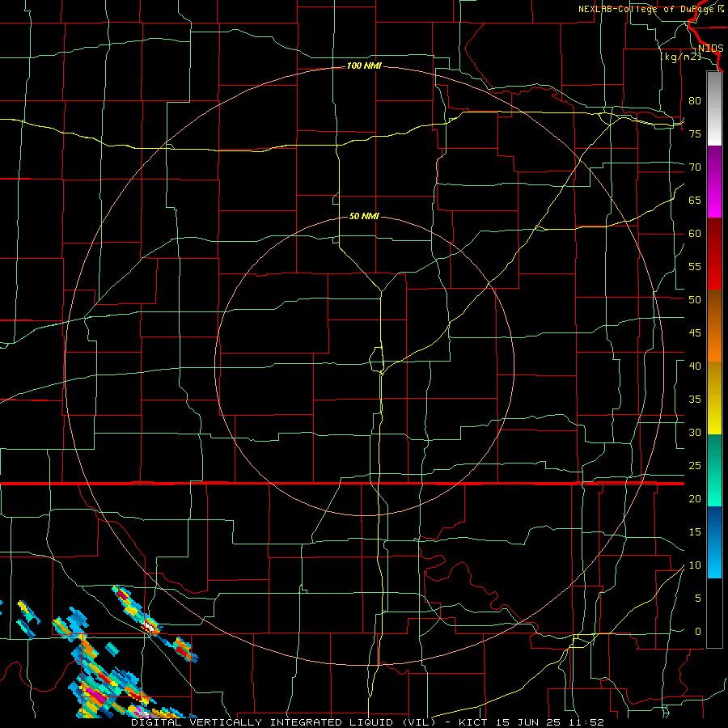
Task: Pick the blue segment of the color bar
Action: (714, 542)
